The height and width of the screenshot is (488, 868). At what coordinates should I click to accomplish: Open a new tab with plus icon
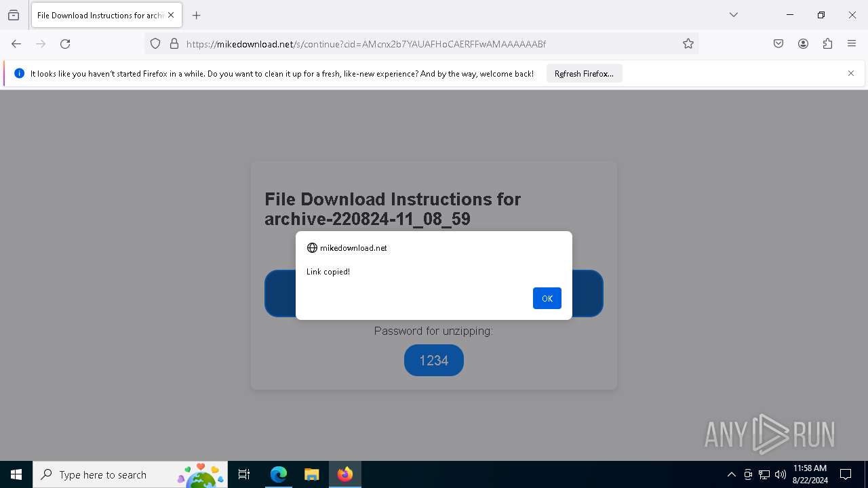coord(197,15)
